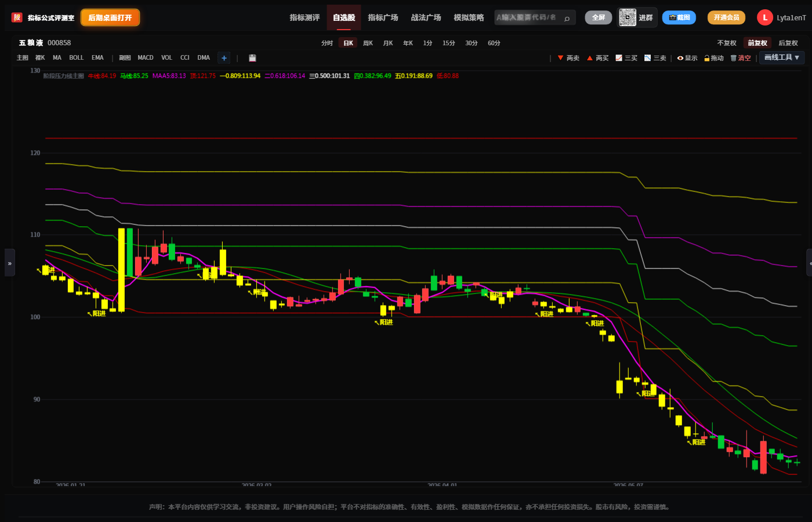Click the red 股 logo icon
The image size is (812, 522).
point(17,17)
